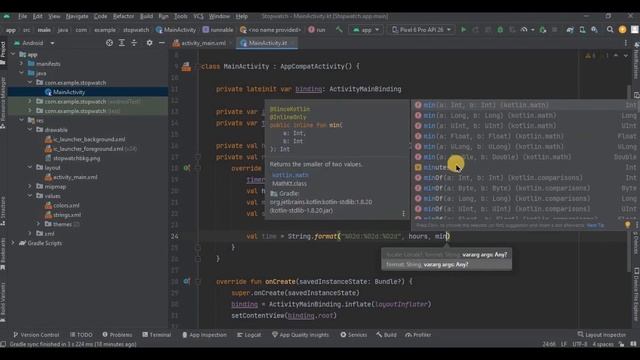Collapse the java folder
Screen dimensions: 640x360
coord(22,73)
